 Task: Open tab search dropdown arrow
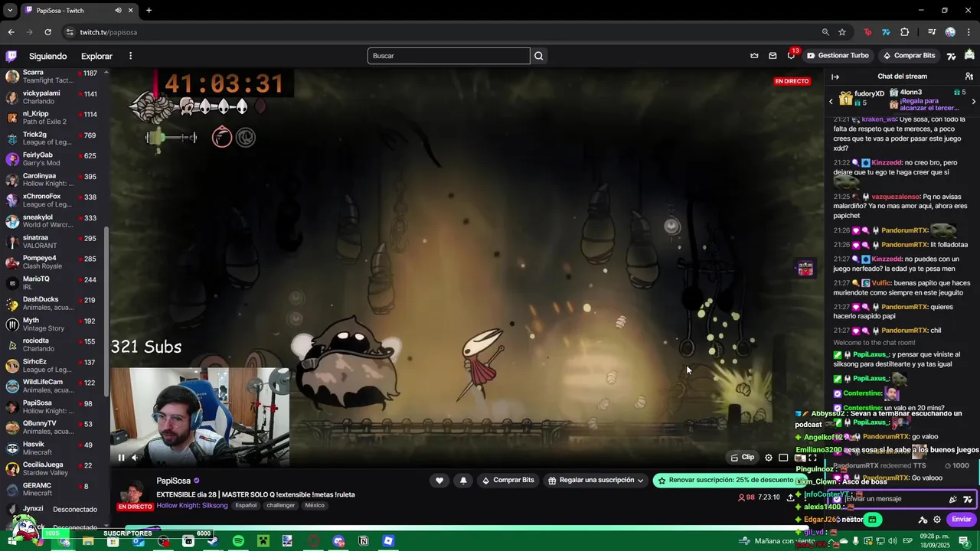coord(10,10)
